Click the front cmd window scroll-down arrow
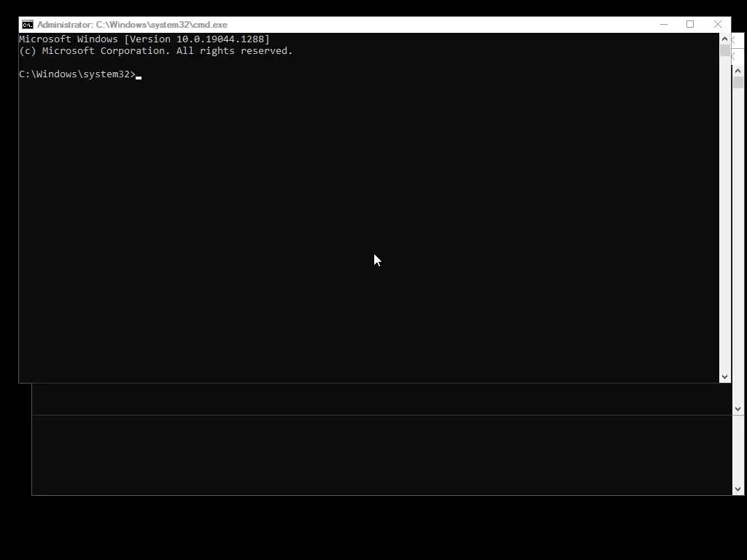Image resolution: width=747 pixels, height=560 pixels. pos(724,377)
